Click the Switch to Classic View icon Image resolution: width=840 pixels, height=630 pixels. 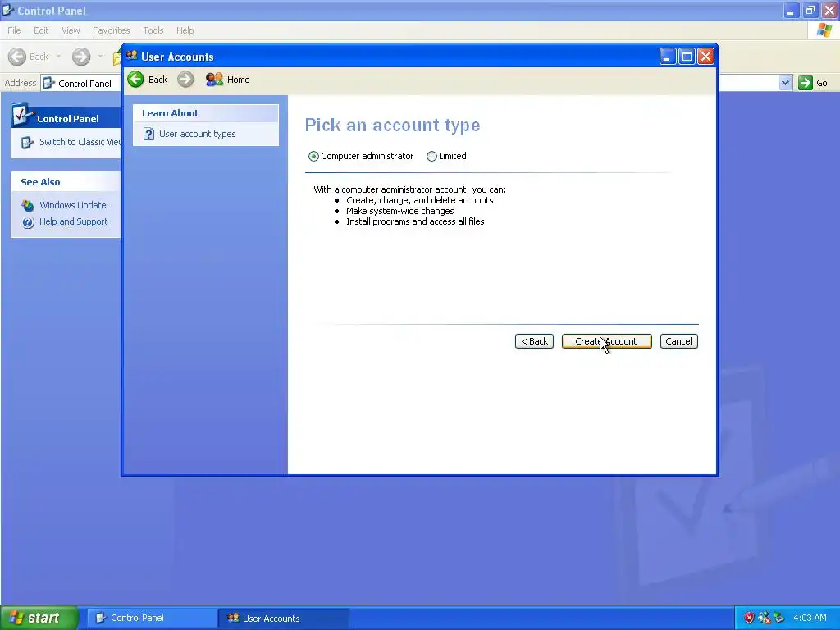27,143
